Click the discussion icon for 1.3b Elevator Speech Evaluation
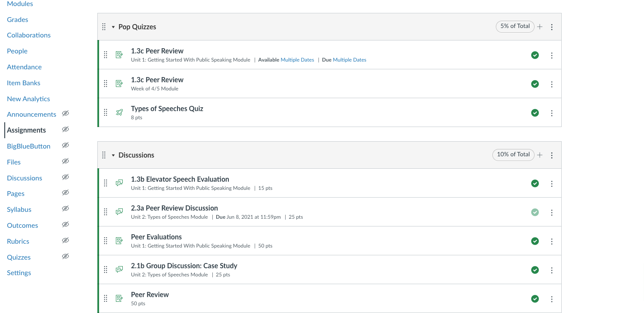Viewport: 644px width, 313px height. click(119, 183)
